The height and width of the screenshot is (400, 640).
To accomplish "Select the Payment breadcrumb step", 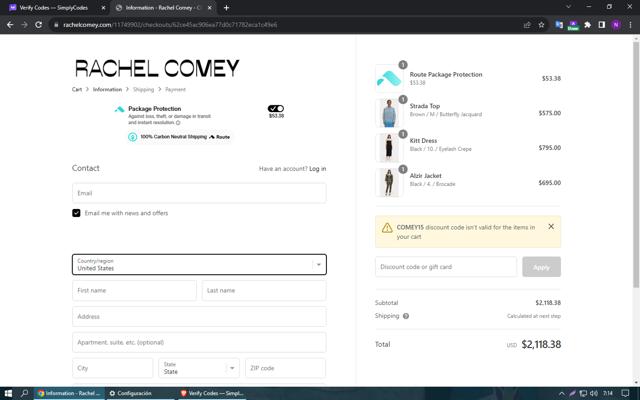I will pyautogui.click(x=175, y=89).
